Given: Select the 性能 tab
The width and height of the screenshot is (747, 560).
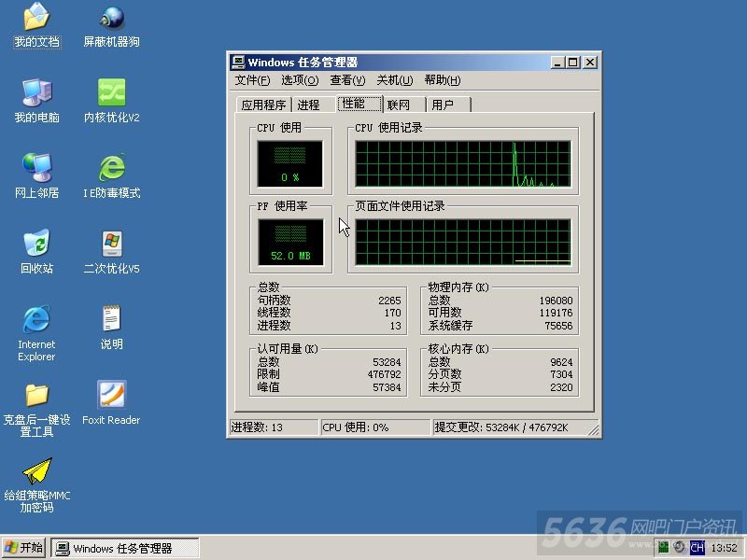Looking at the screenshot, I should 359,104.
